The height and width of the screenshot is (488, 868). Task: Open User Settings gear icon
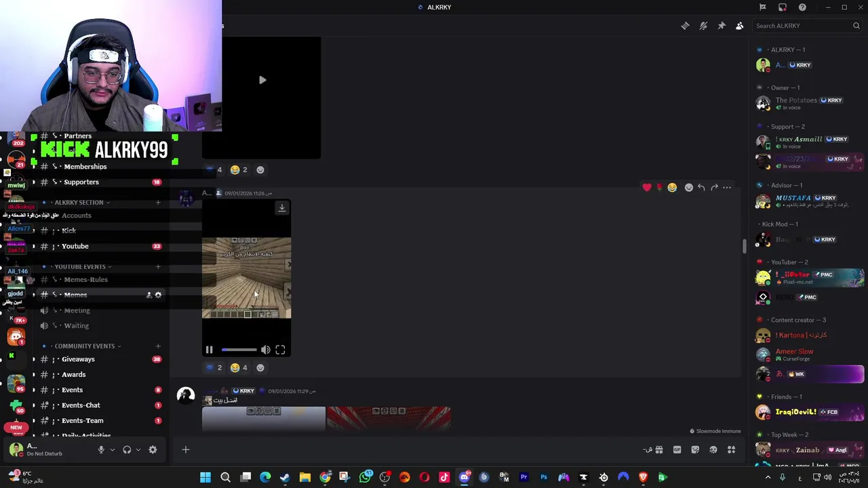click(153, 449)
